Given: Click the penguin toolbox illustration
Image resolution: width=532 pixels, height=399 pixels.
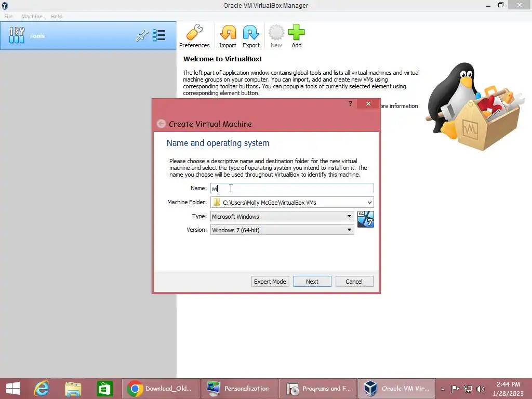Looking at the screenshot, I should coord(475,107).
